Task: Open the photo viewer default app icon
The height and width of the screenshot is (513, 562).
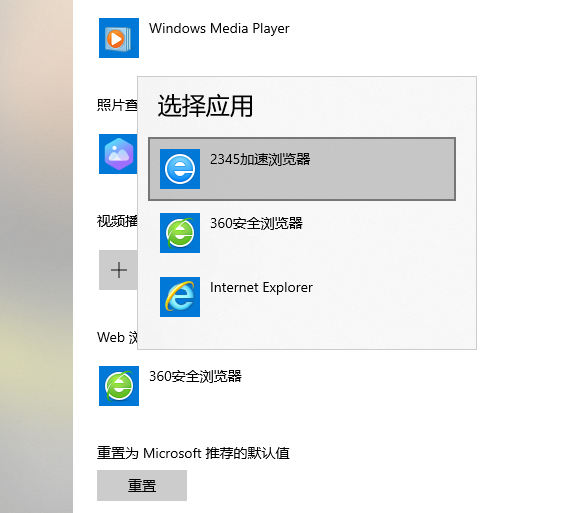Action: (x=118, y=154)
